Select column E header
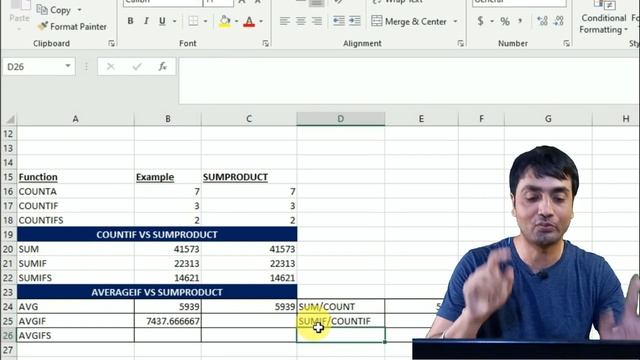 [x=421, y=119]
